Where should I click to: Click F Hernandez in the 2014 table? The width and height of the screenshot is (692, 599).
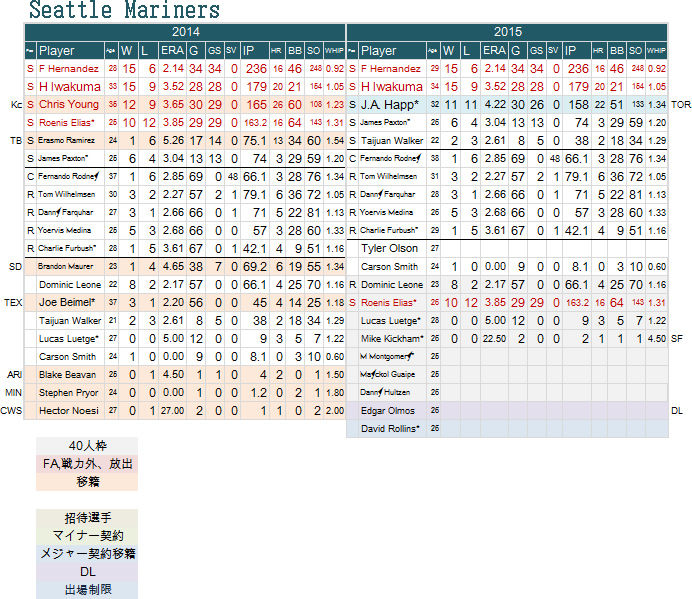(69, 68)
